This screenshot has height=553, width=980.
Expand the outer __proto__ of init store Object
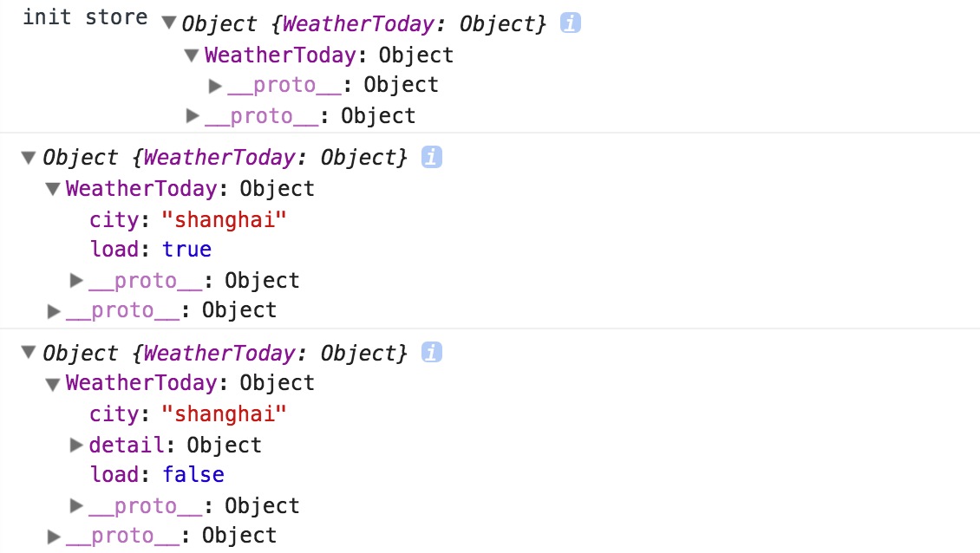193,116
